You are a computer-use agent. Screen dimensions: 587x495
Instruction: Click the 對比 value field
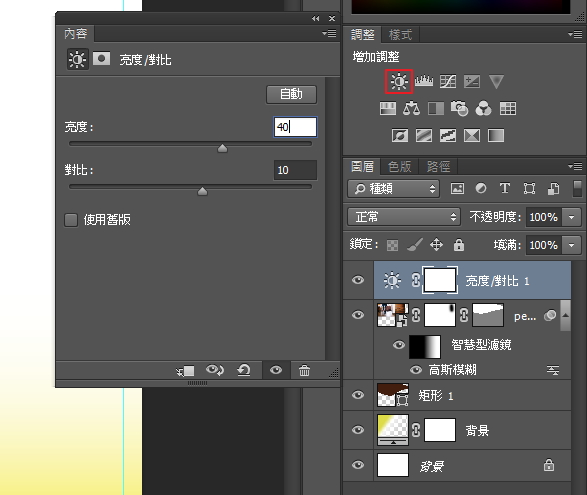[x=295, y=170]
